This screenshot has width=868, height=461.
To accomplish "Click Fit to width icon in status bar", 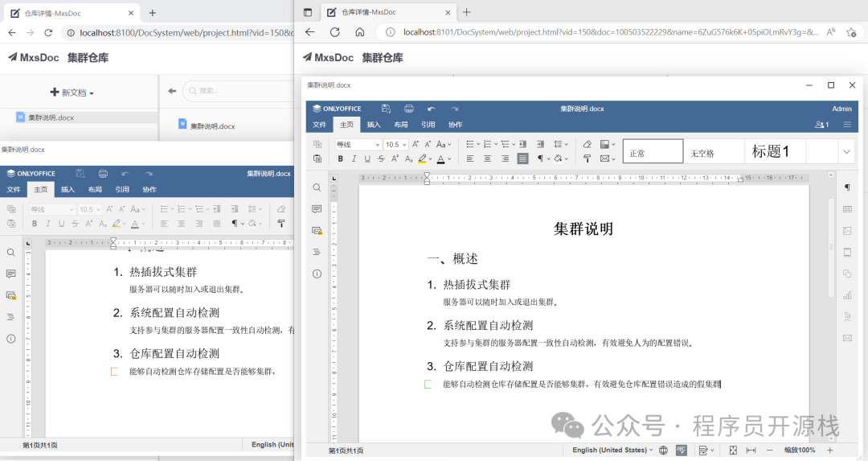I will click(x=751, y=450).
